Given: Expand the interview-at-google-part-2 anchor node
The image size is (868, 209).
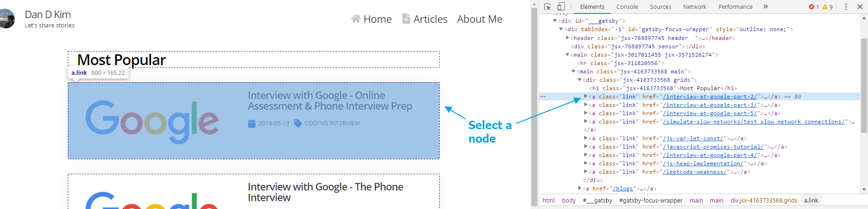Looking at the screenshot, I should [586, 97].
